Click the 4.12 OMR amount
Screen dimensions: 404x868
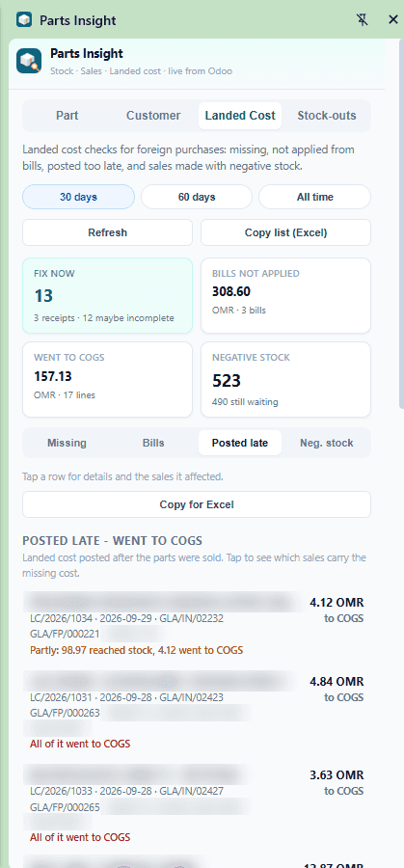tap(337, 603)
